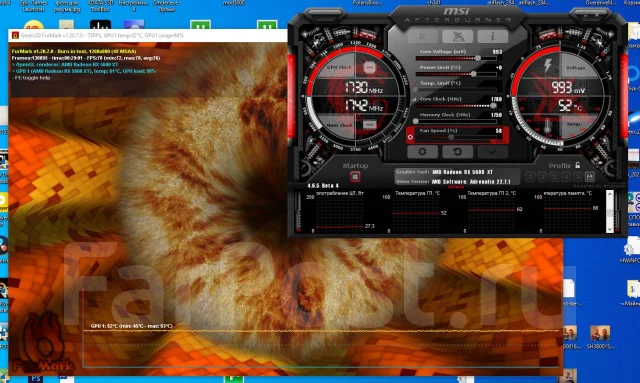The width and height of the screenshot is (640, 383).
Task: Click the '4.6.5 Beta 4' version text
Action: (x=323, y=186)
